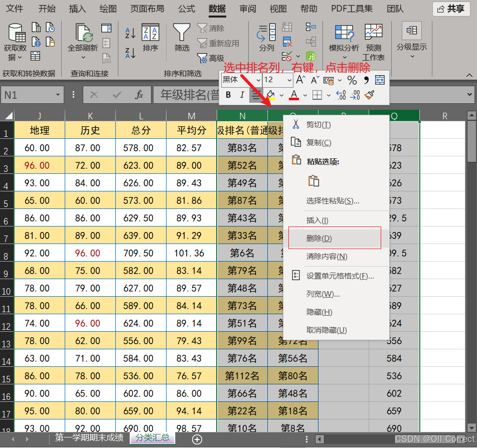
Task: Click the 全部刷新 refresh-all icon
Action: pyautogui.click(x=83, y=33)
